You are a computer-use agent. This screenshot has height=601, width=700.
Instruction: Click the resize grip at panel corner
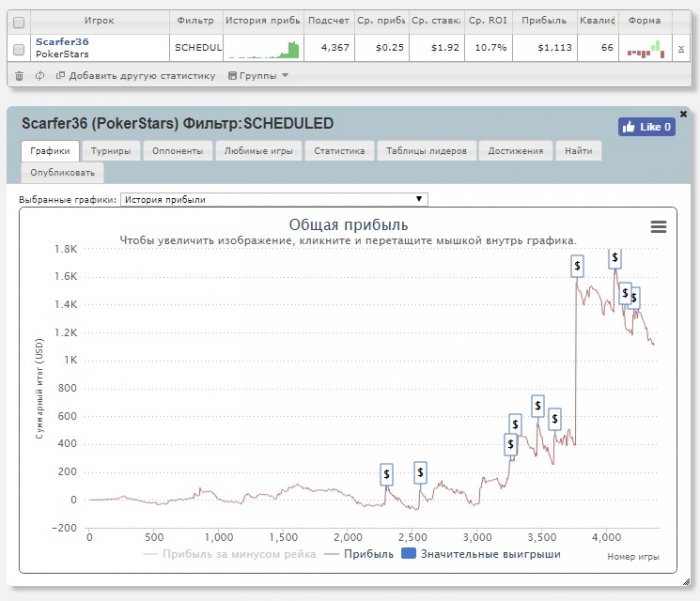(x=686, y=581)
